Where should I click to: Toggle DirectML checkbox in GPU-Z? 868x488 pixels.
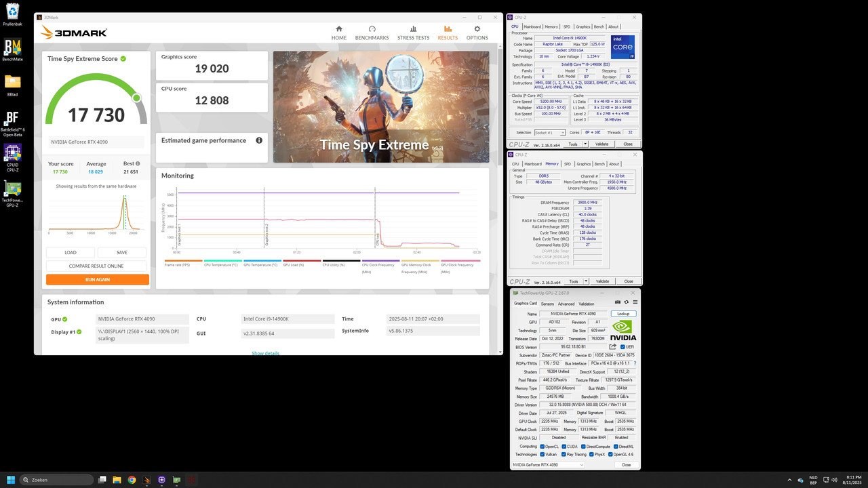click(x=615, y=446)
